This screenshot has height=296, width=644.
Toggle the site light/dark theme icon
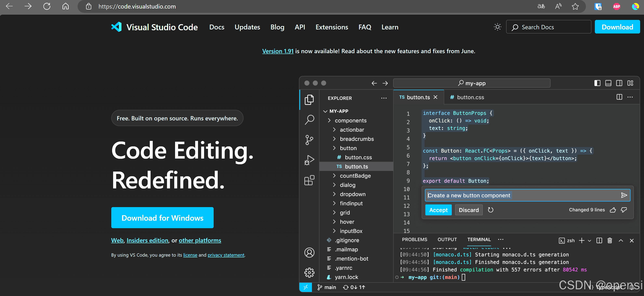pos(497,27)
